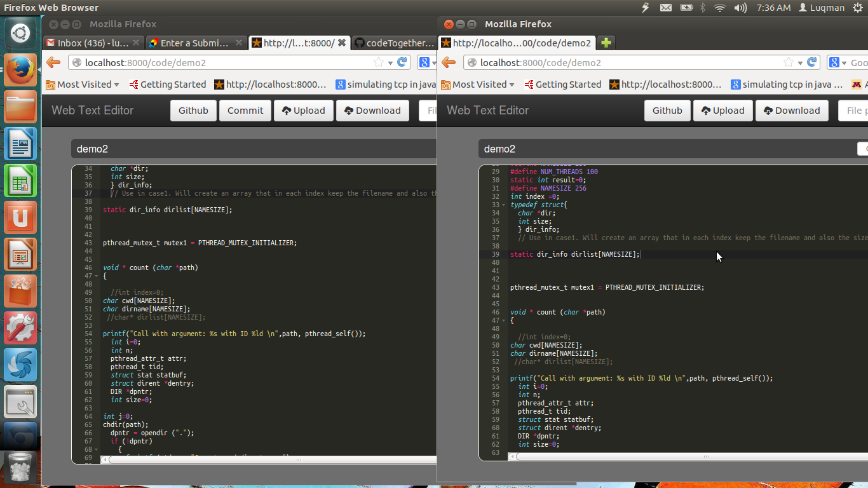Open LibreOffice Calc from launcher

[x=20, y=180]
